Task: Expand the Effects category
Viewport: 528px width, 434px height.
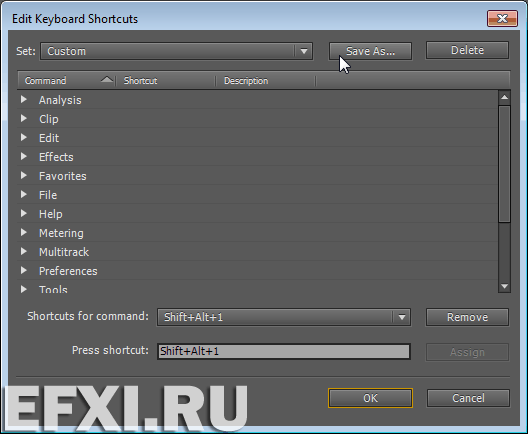Action: coord(24,156)
